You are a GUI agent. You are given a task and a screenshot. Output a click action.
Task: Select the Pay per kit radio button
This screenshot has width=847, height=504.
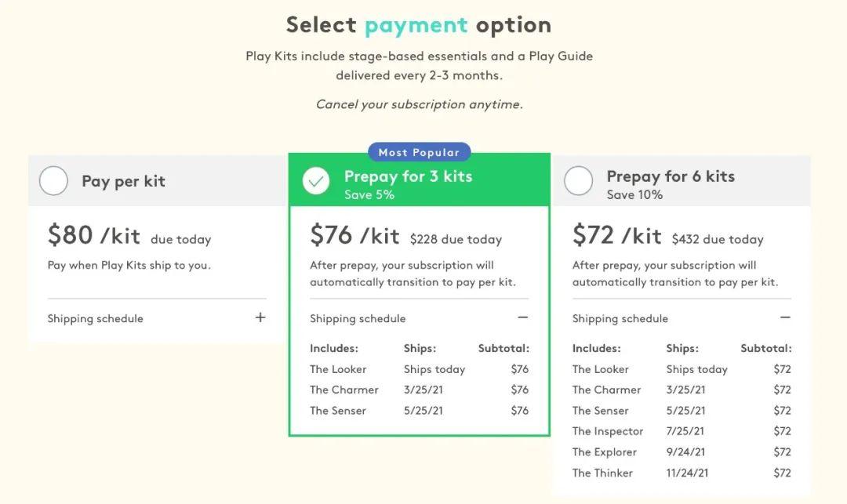pyautogui.click(x=53, y=181)
